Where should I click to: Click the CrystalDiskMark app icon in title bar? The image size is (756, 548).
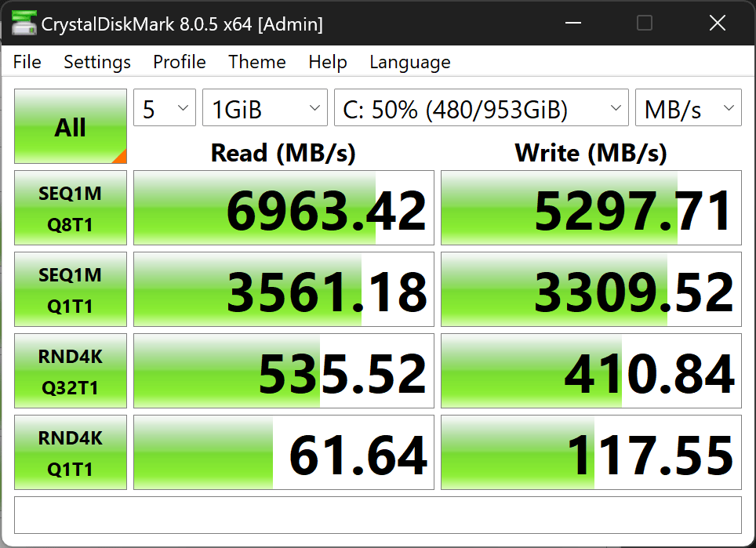point(24,24)
